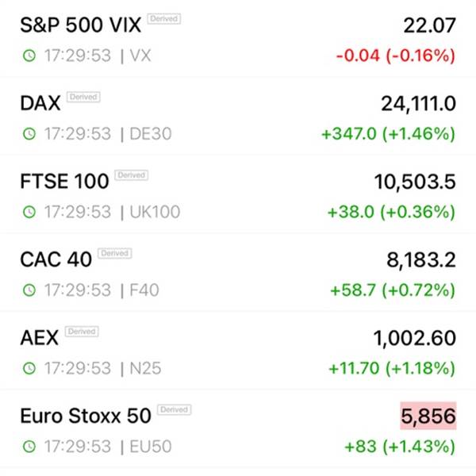The height and width of the screenshot is (476, 476).
Task: Click the red -0.04 (-0.16%) change value
Action: tap(395, 56)
